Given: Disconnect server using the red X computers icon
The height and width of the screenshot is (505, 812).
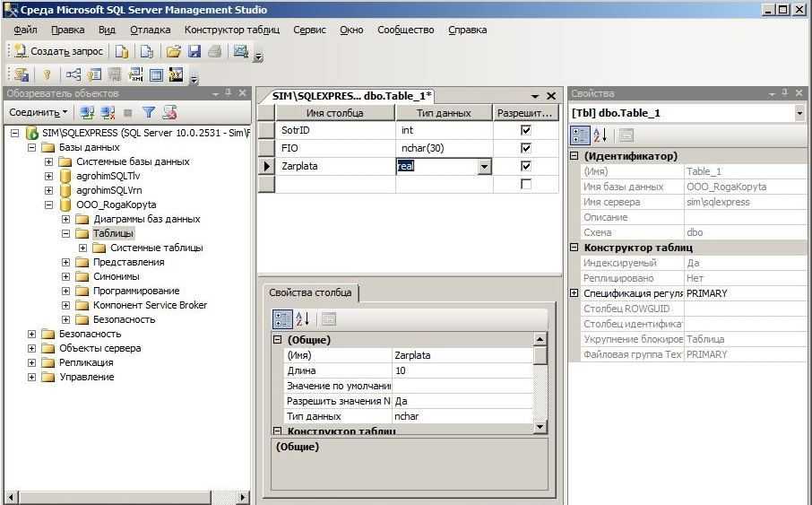Looking at the screenshot, I should pos(108,112).
